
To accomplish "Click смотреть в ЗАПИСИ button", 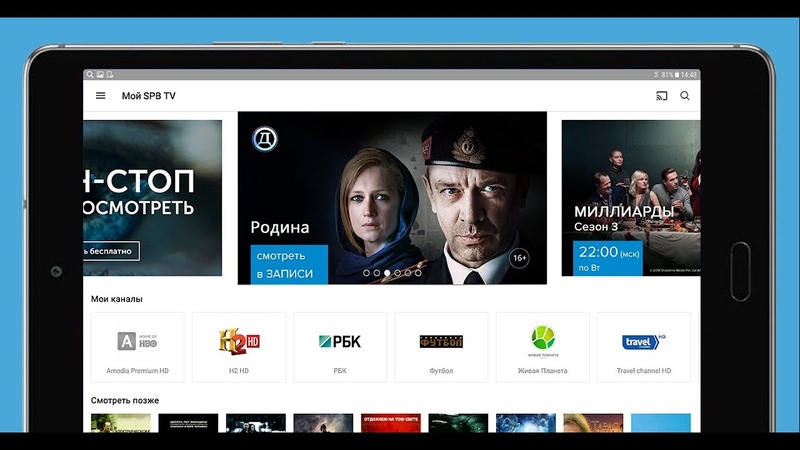I will (289, 264).
